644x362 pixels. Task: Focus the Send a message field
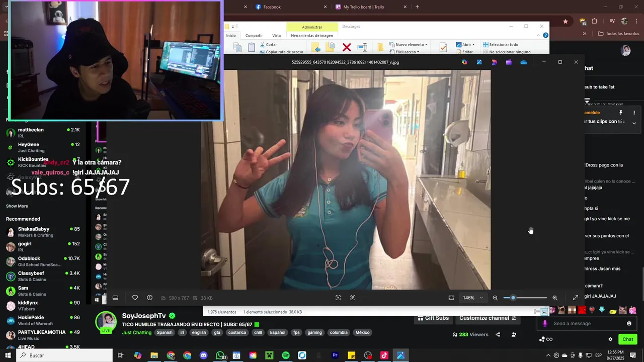click(x=587, y=323)
